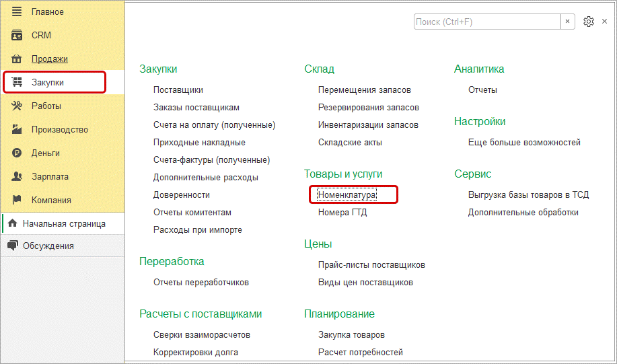The image size is (617, 364).
Task: Click the Зарплата people icon
Action: (17, 176)
